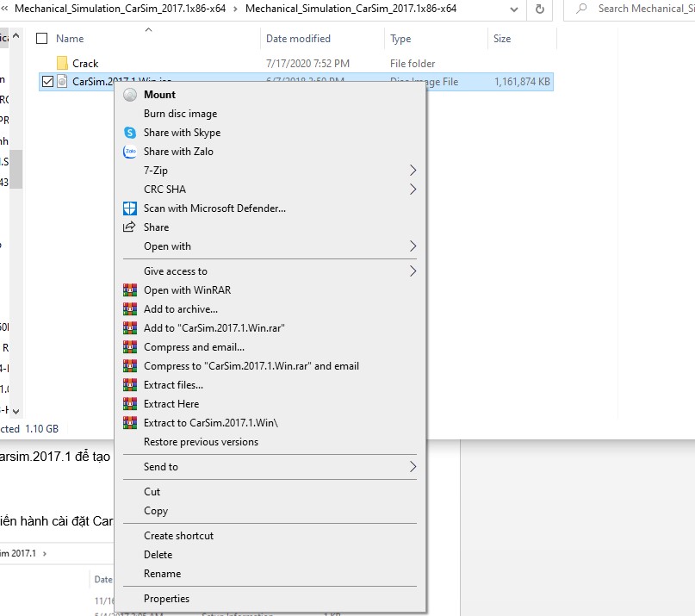The image size is (695, 616).
Task: Toggle the select-all checkbox in header
Action: pos(41,39)
